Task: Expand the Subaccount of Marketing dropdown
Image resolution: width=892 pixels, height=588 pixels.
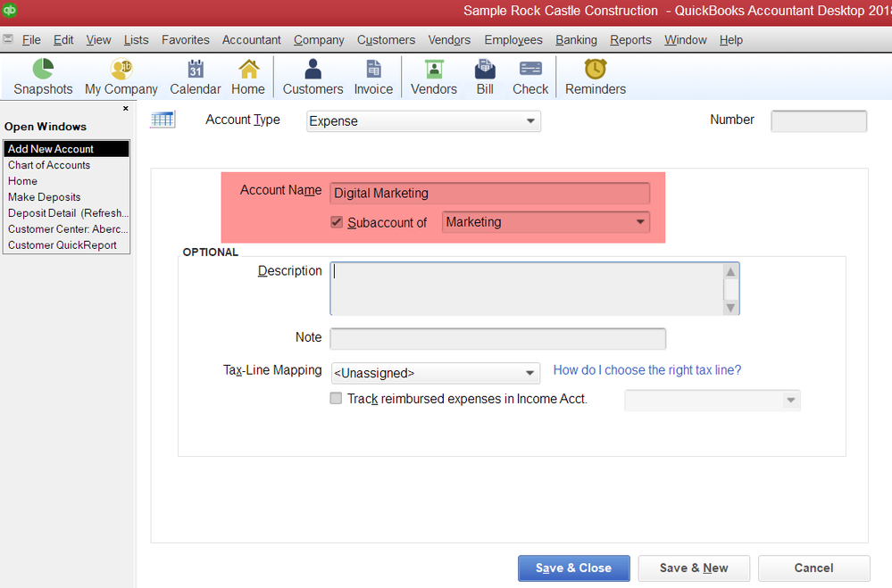Action: [546, 222]
